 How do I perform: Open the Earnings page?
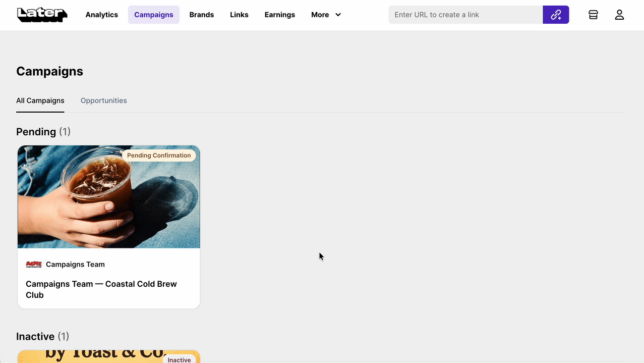pos(280,15)
